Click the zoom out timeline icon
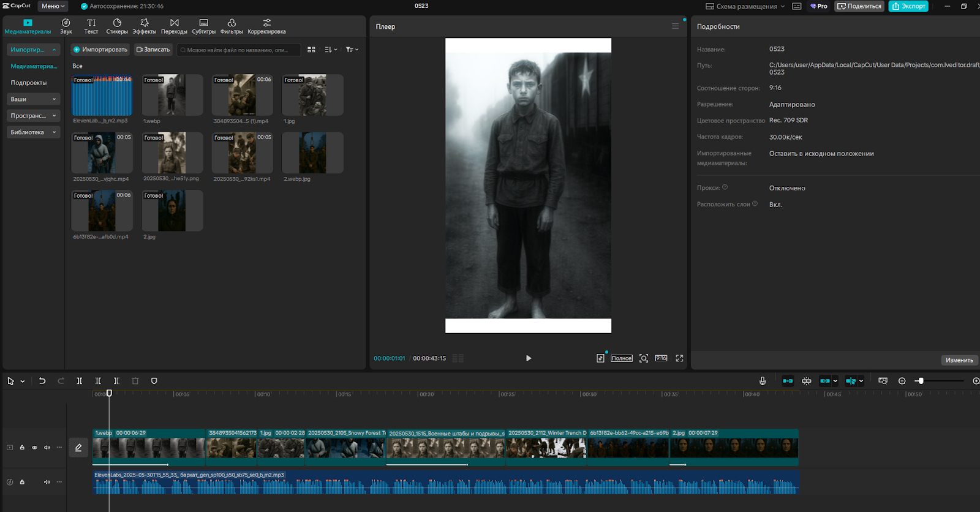 [x=902, y=381]
